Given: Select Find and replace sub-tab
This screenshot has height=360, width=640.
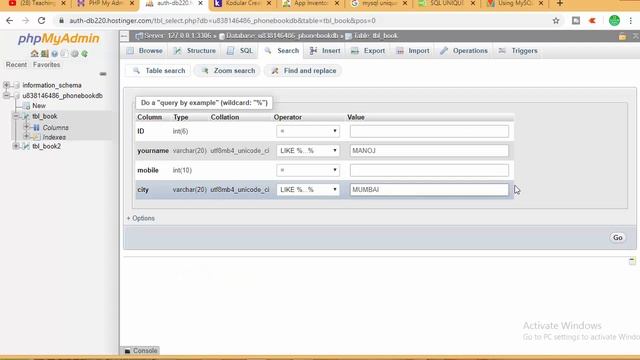Looking at the screenshot, I should (x=304, y=71).
